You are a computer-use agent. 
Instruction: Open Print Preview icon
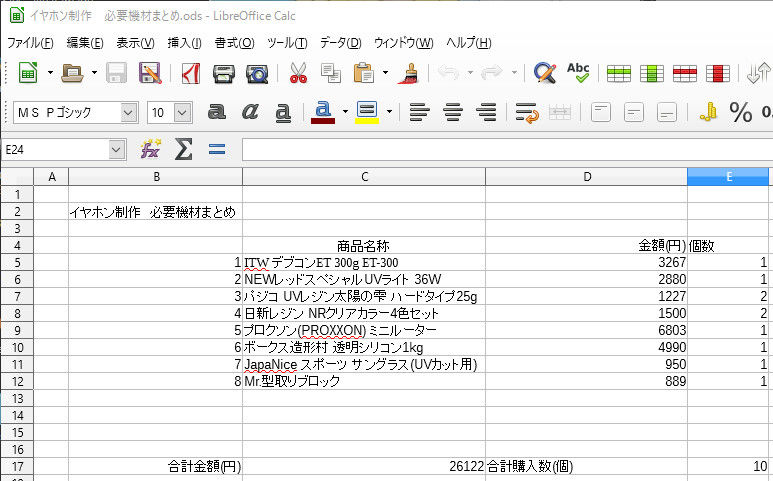click(x=257, y=73)
